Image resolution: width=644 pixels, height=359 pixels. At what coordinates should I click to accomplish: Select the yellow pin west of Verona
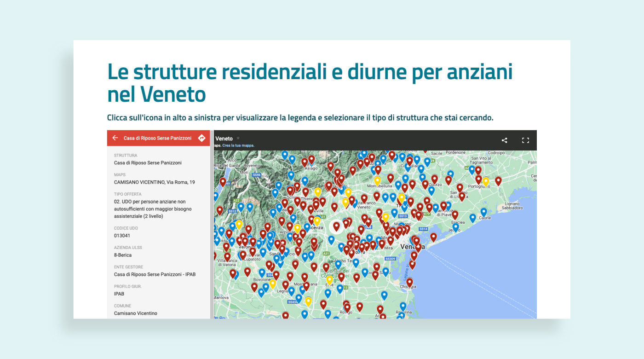coord(239,225)
